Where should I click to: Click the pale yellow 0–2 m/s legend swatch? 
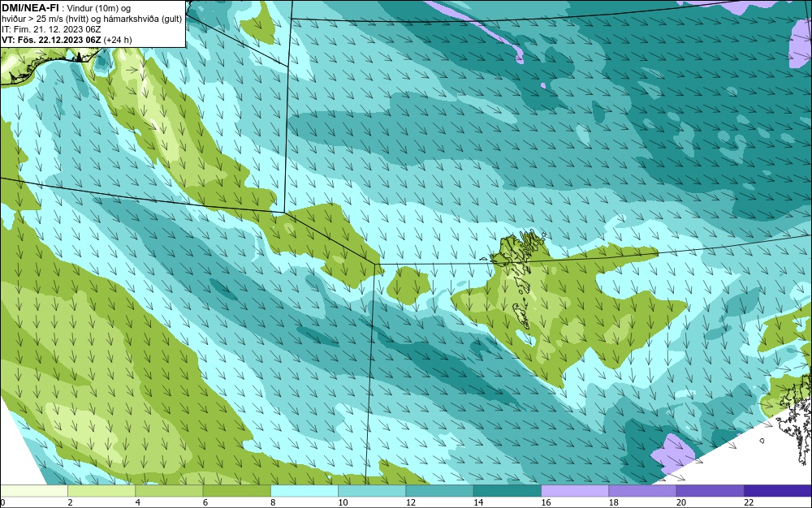tap(33, 491)
